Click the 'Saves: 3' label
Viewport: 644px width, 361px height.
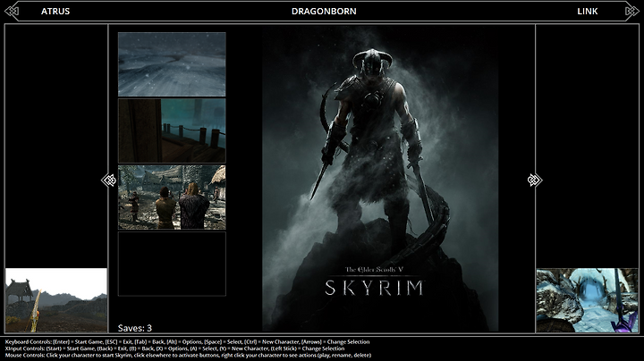(135, 328)
